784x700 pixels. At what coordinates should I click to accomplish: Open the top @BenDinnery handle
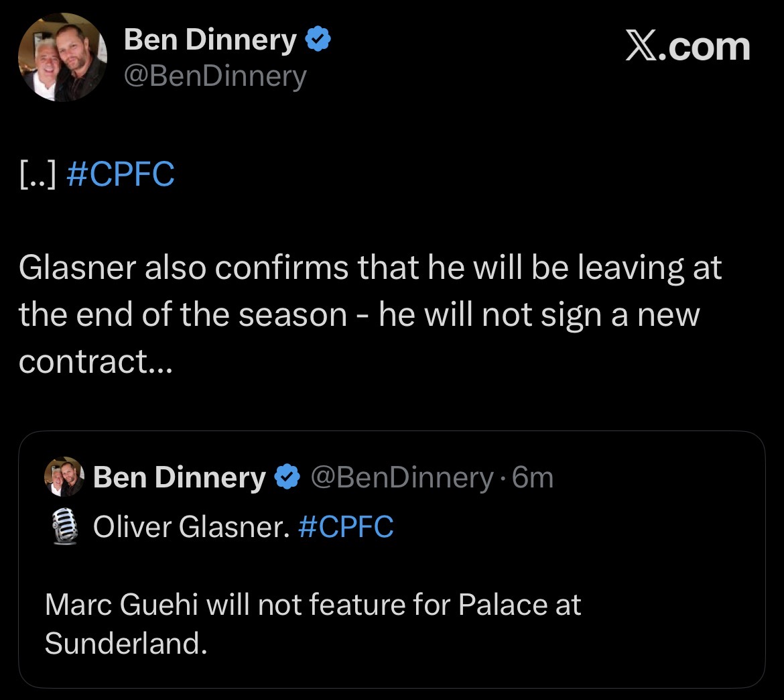(x=214, y=76)
